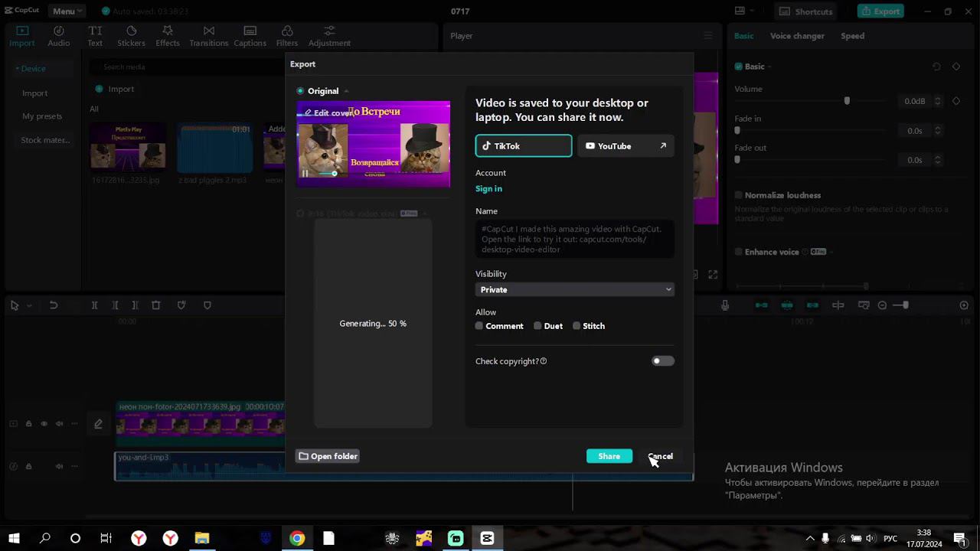Open the Text tool panel
Viewport: 980px width, 551px height.
[x=95, y=36]
